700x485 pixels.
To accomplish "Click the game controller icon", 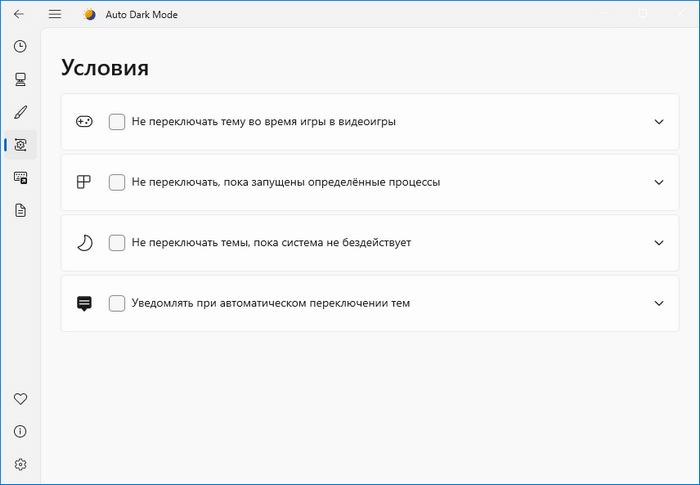I will point(84,121).
